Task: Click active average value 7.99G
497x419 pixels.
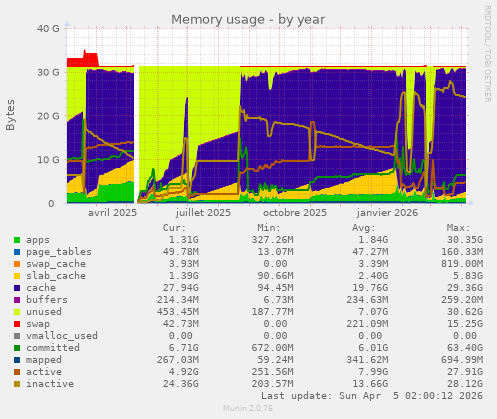Action: coord(373,372)
